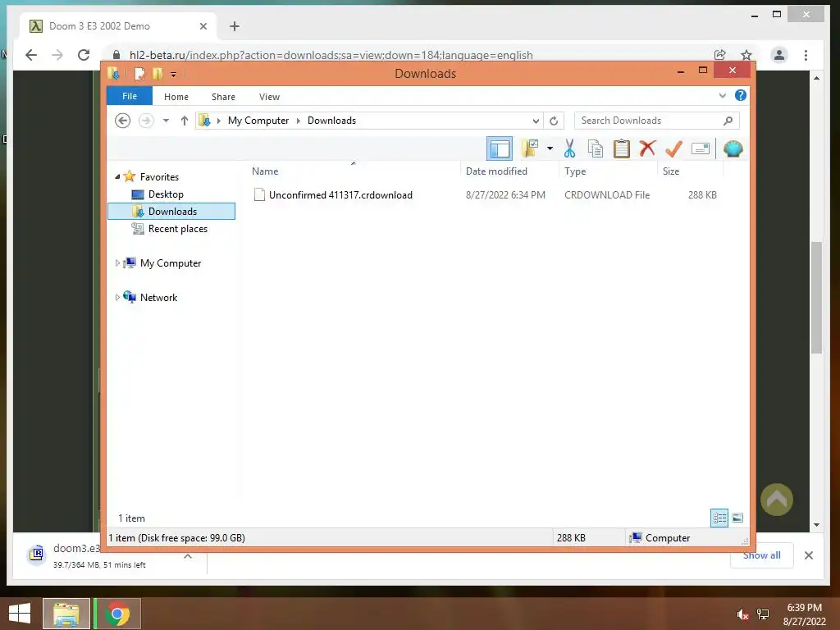The image size is (840, 630).
Task: Click the Chrome page vertical scrollbar
Action: pos(816,298)
